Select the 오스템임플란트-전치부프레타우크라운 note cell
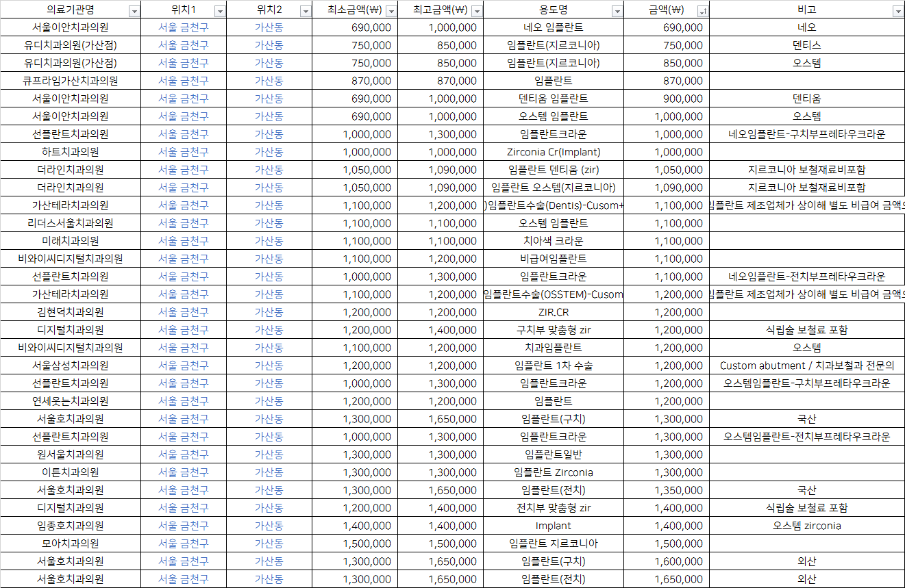The height and width of the screenshot is (588, 905). [807, 437]
